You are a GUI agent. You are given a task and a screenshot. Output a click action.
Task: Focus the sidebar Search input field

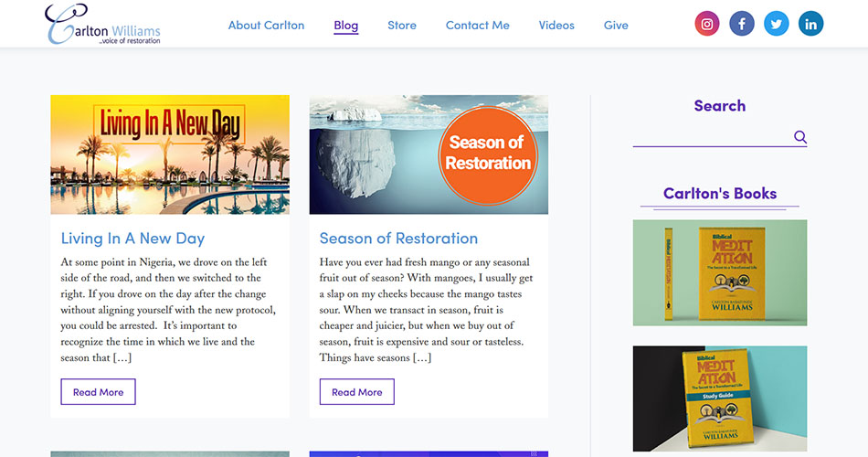pos(711,137)
